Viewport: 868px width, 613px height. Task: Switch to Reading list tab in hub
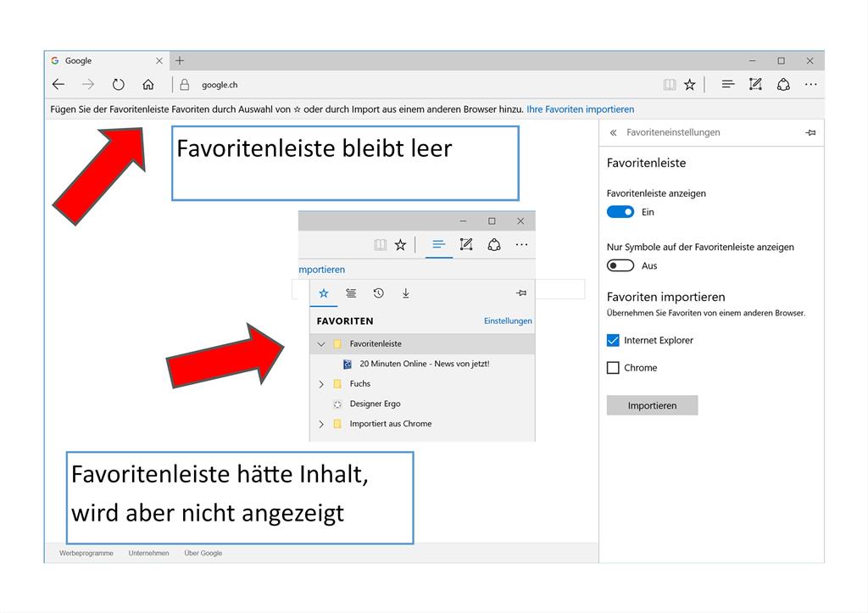[351, 293]
